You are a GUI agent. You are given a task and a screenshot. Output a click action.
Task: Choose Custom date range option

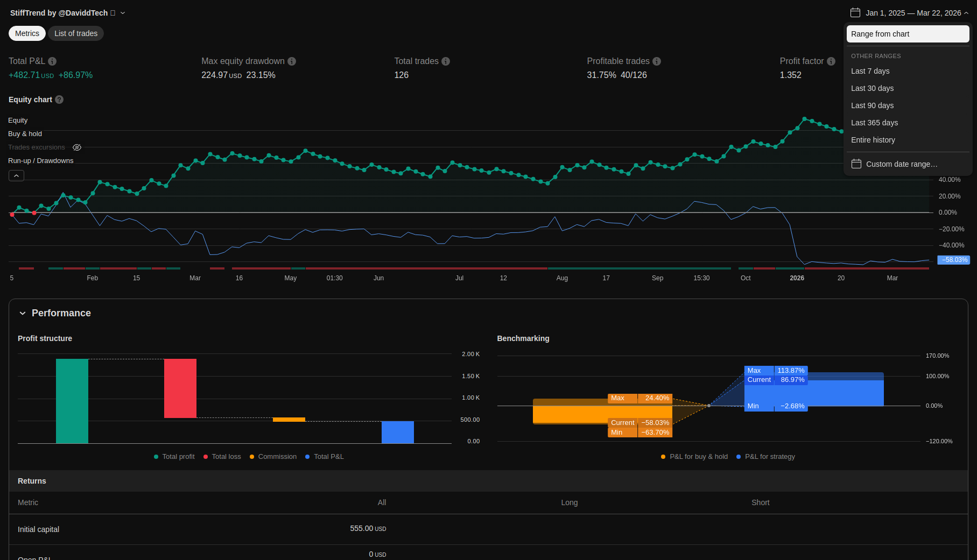tap(901, 164)
